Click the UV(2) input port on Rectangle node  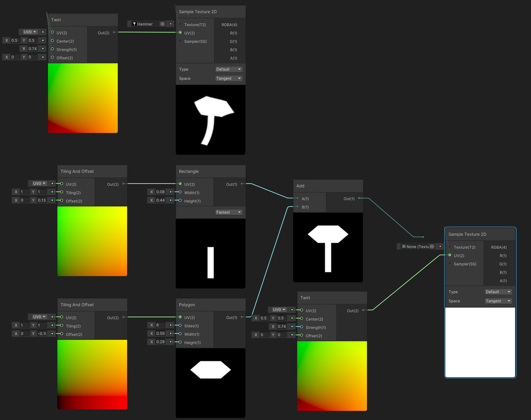point(180,184)
